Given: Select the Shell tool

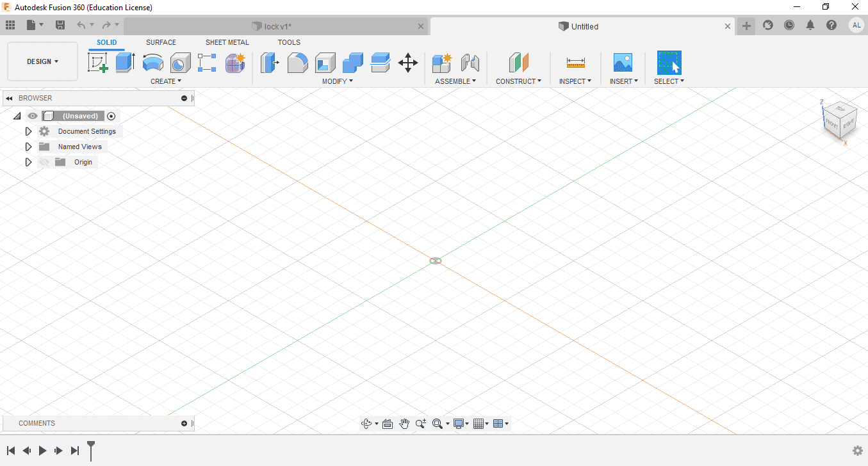Looking at the screenshot, I should point(325,63).
